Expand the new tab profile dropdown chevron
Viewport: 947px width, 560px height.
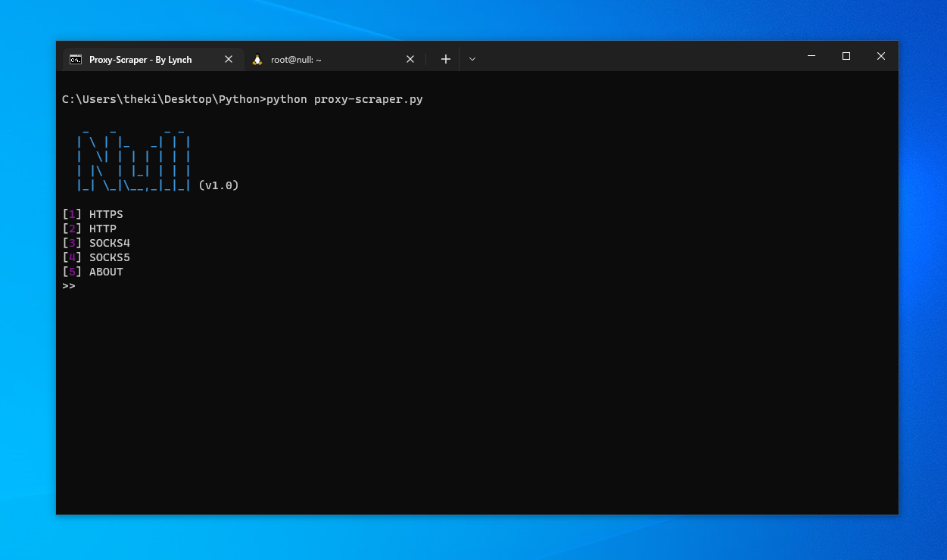[472, 59]
